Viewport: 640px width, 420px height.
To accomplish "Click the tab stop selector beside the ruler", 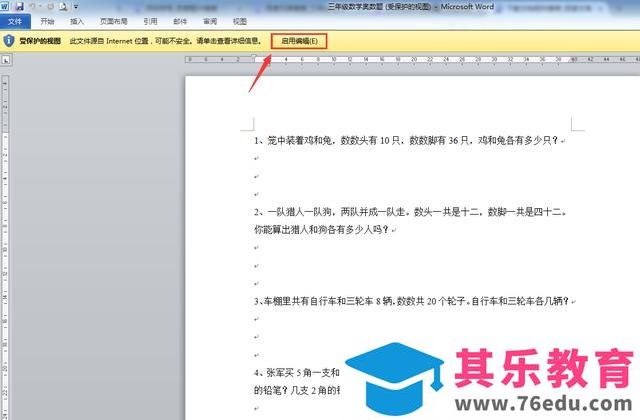I will point(6,60).
